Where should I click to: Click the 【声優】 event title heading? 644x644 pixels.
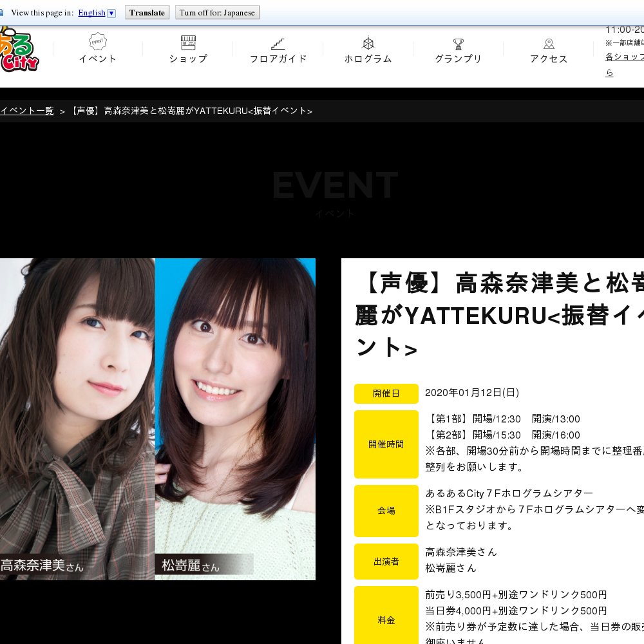coord(499,316)
